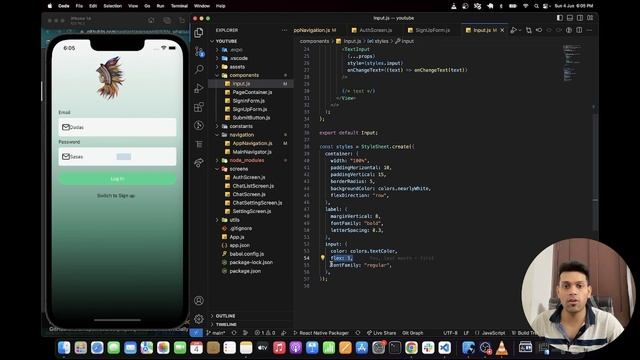Image resolution: width=640 pixels, height=360 pixels.
Task: Click the run code icon in editor toolbar
Action: click(514, 30)
